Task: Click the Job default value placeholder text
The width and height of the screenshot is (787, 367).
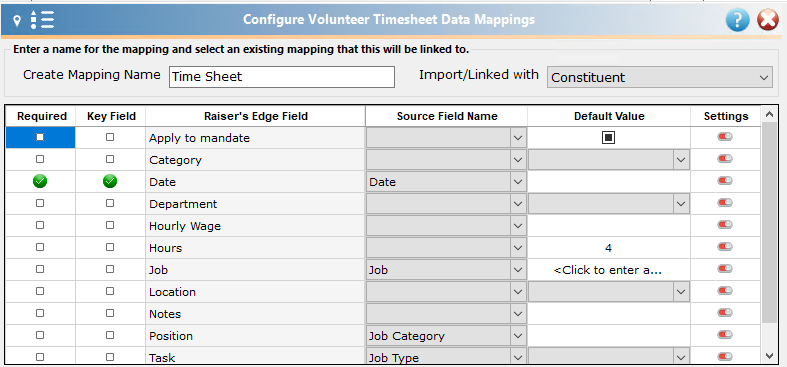Action: click(608, 270)
